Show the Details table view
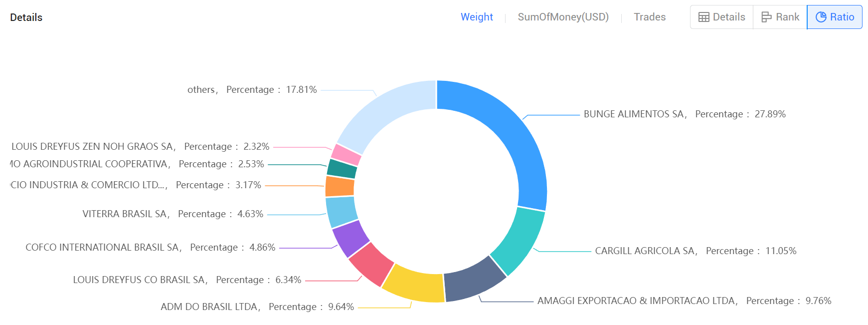 click(722, 17)
